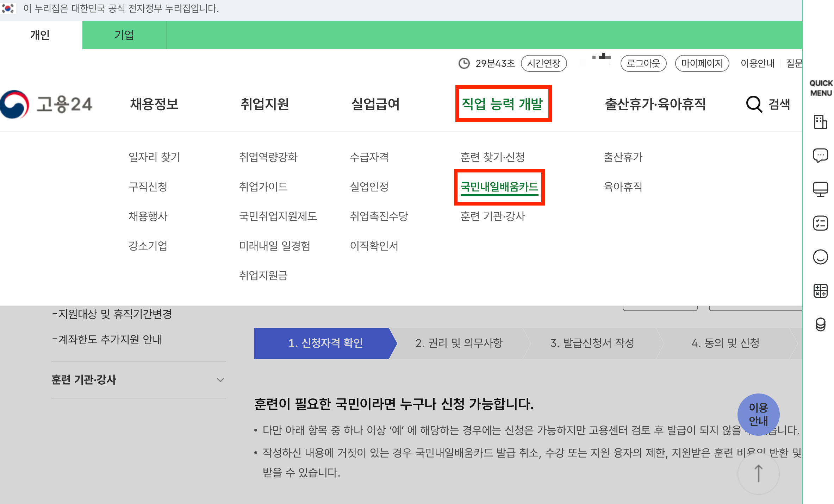
Task: Select the 개인 tab
Action: (x=40, y=35)
